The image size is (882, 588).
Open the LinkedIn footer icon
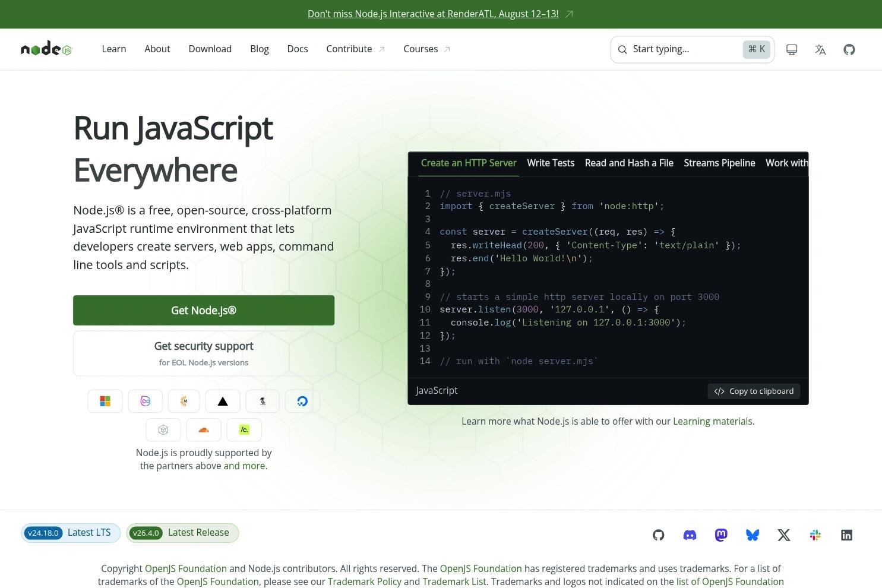847,535
